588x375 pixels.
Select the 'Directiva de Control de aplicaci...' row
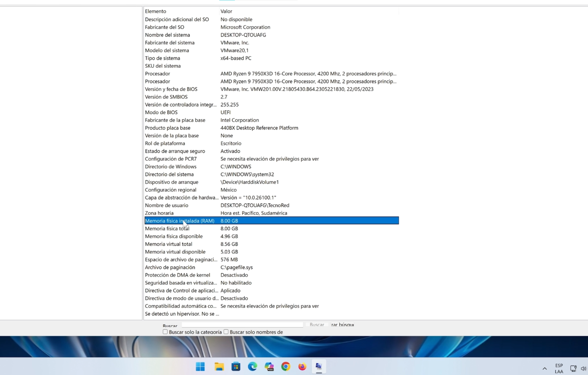click(272, 290)
